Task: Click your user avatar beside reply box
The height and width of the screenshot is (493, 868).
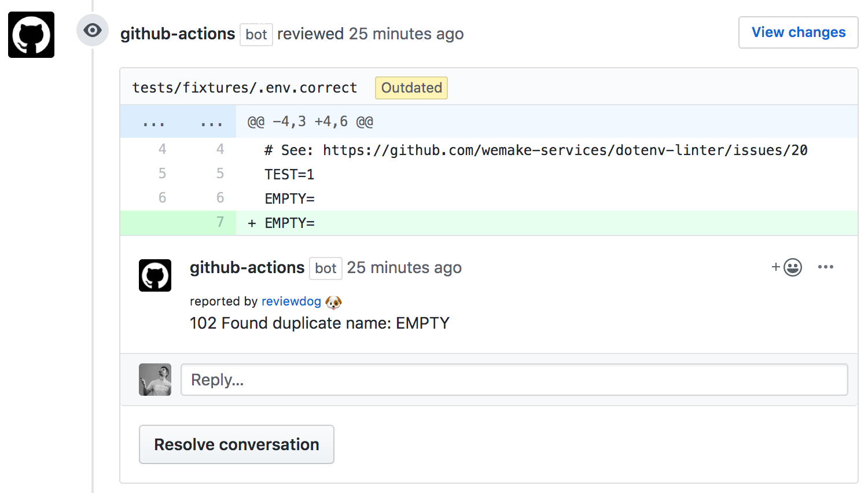Action: [155, 380]
